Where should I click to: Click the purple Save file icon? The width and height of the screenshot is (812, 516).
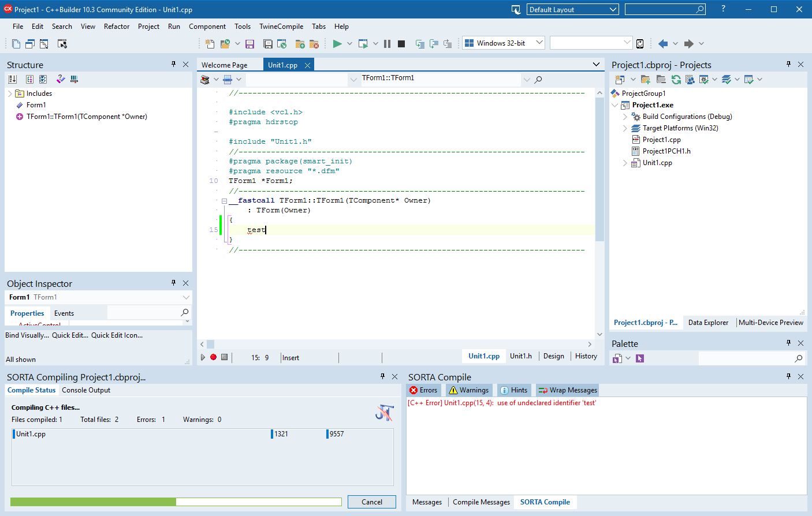click(x=249, y=44)
